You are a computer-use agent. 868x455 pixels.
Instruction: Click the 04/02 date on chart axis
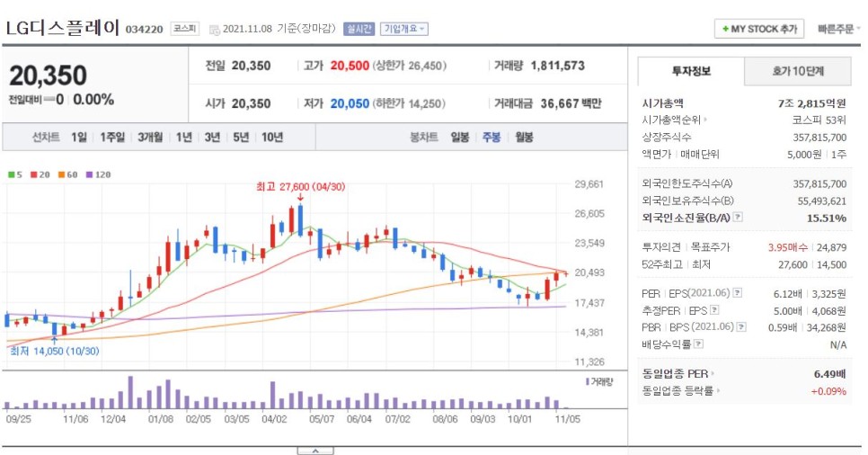point(274,419)
